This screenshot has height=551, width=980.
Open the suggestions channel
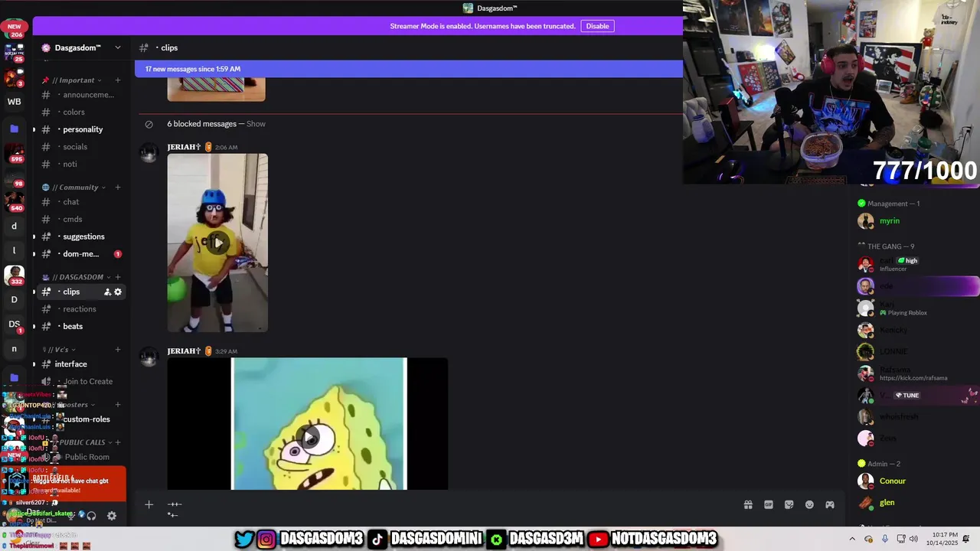(82, 236)
